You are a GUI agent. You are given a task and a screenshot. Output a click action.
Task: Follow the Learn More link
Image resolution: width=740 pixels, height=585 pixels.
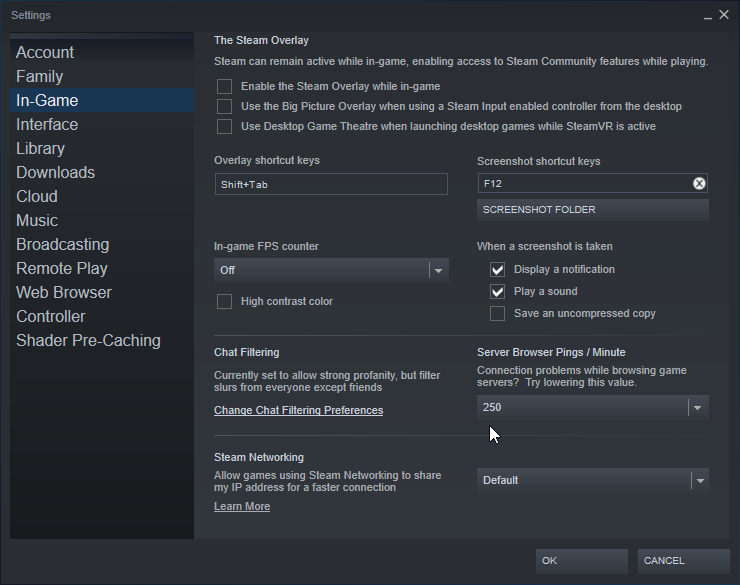coord(242,507)
